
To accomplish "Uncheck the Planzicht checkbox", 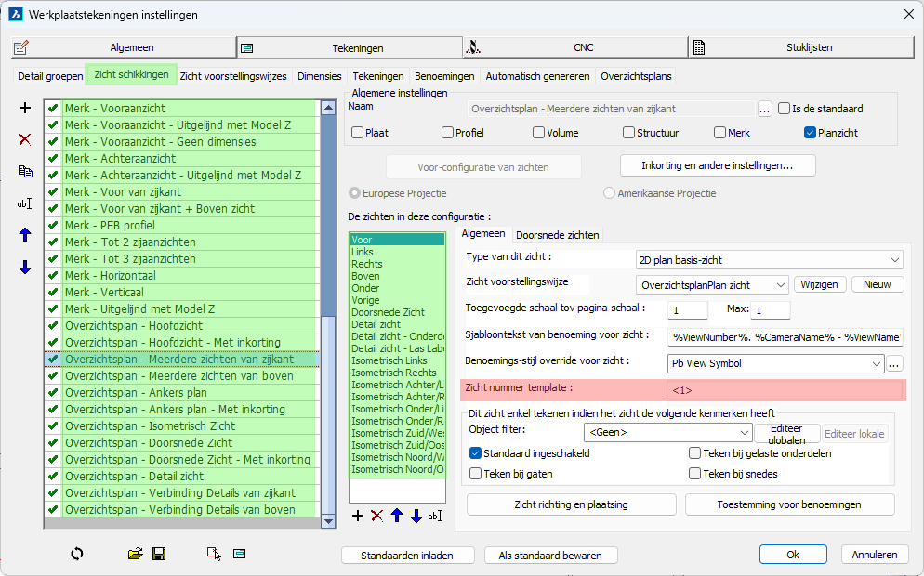I will click(x=810, y=133).
